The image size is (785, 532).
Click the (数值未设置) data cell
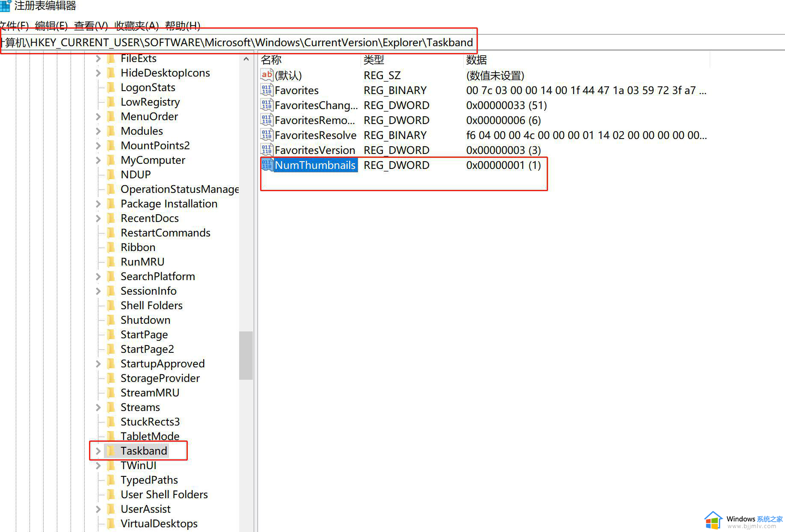point(495,75)
